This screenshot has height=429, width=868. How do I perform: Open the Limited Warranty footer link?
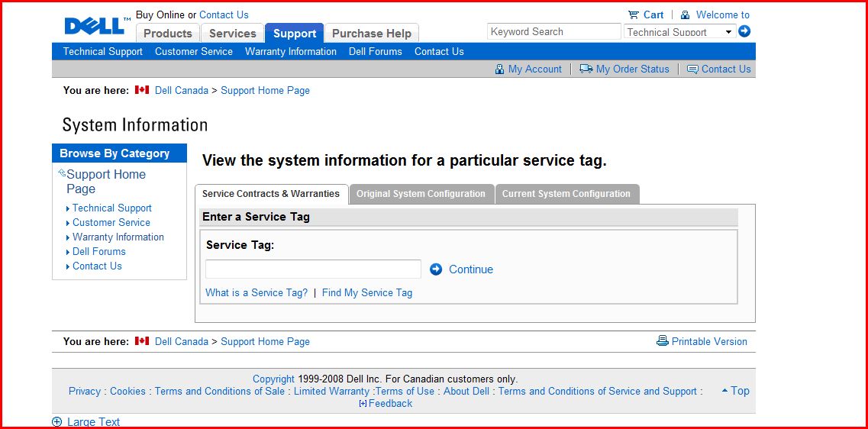(331, 392)
